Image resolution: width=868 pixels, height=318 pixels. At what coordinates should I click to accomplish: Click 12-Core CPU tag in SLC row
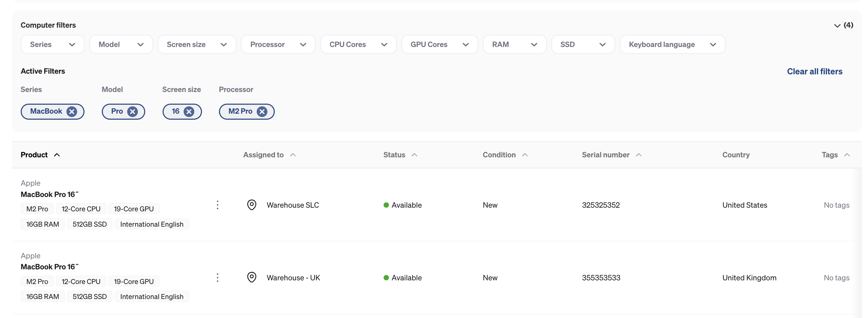point(81,209)
